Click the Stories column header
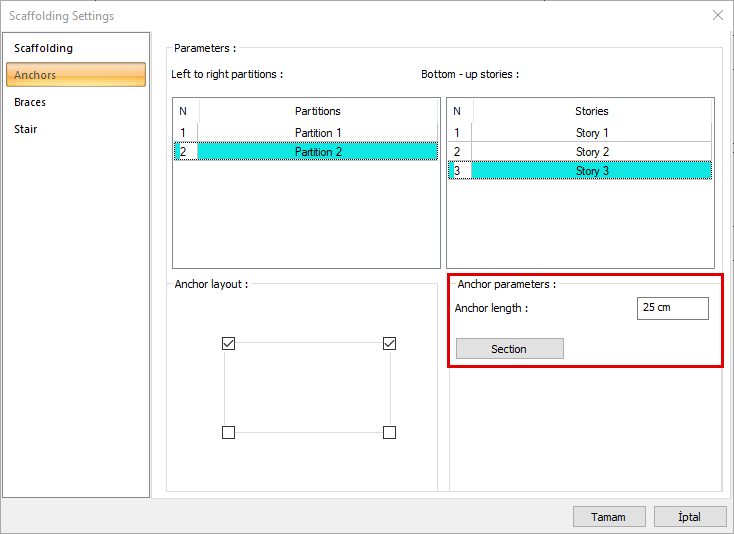The image size is (734, 534). pos(591,111)
